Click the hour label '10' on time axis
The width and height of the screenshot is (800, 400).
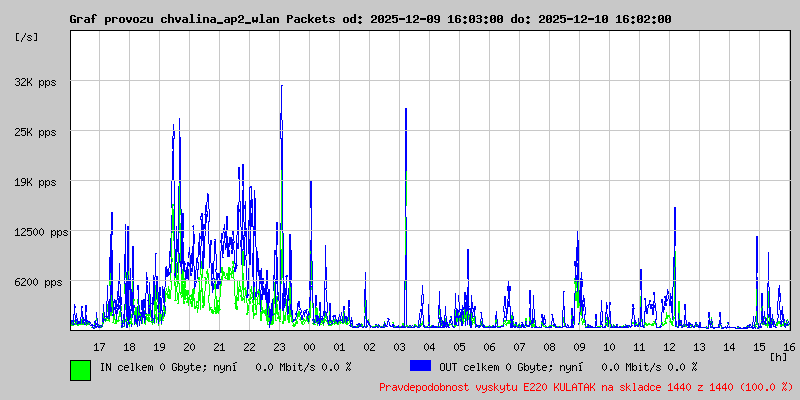click(609, 347)
